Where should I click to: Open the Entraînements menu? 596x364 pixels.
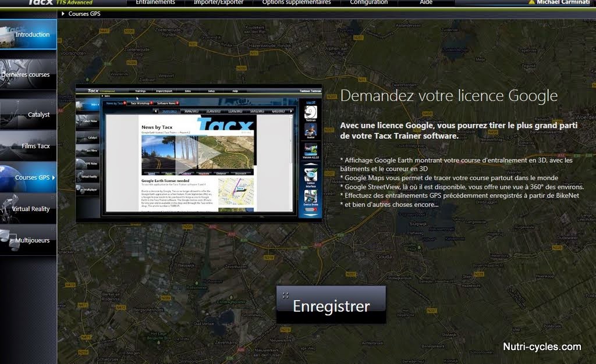(x=155, y=2)
